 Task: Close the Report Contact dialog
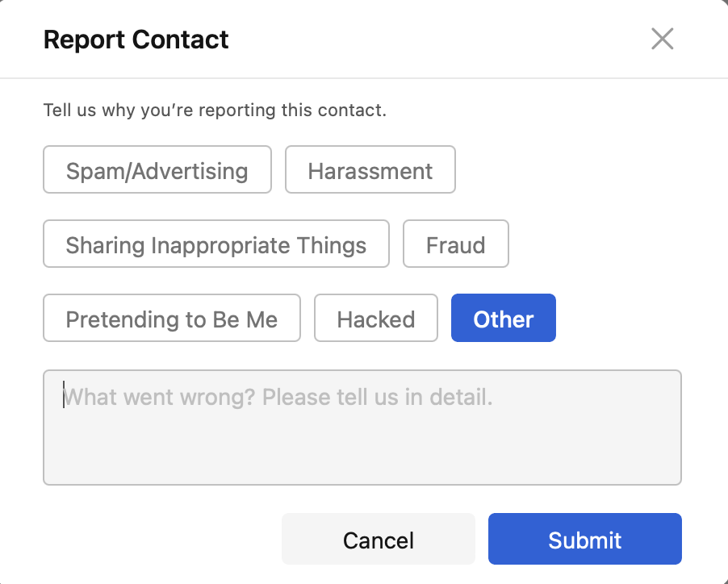point(662,39)
